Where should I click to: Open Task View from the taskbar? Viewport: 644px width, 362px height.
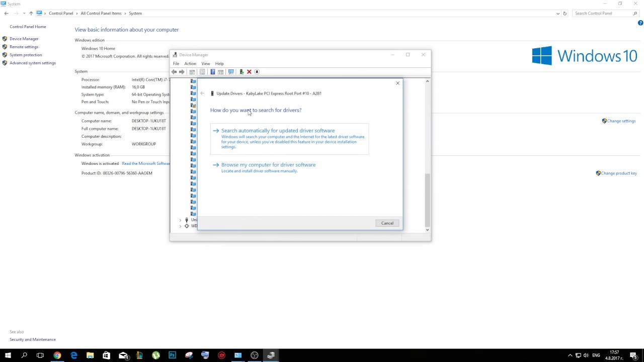(x=40, y=355)
